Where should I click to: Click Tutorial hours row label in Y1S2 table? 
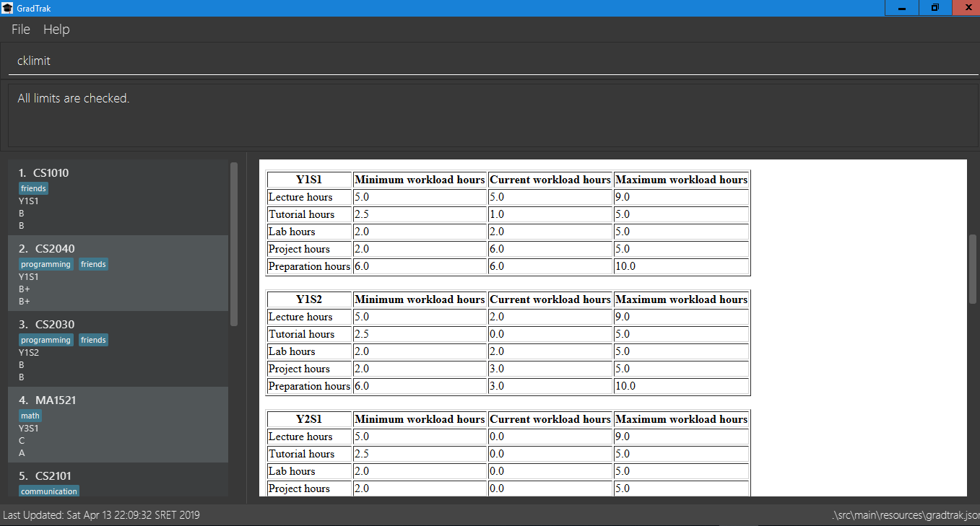pyautogui.click(x=302, y=334)
